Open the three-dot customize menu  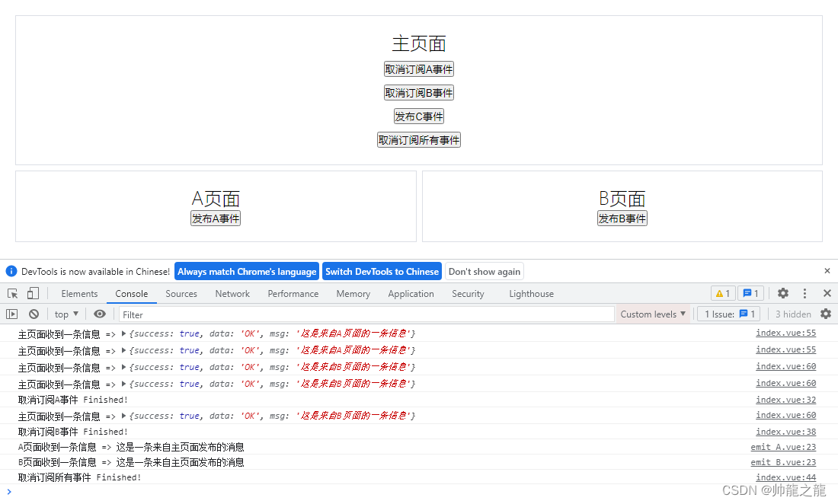coord(804,293)
